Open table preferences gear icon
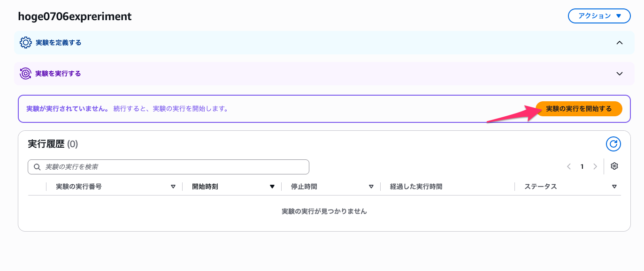The height and width of the screenshot is (271, 644). pyautogui.click(x=614, y=166)
